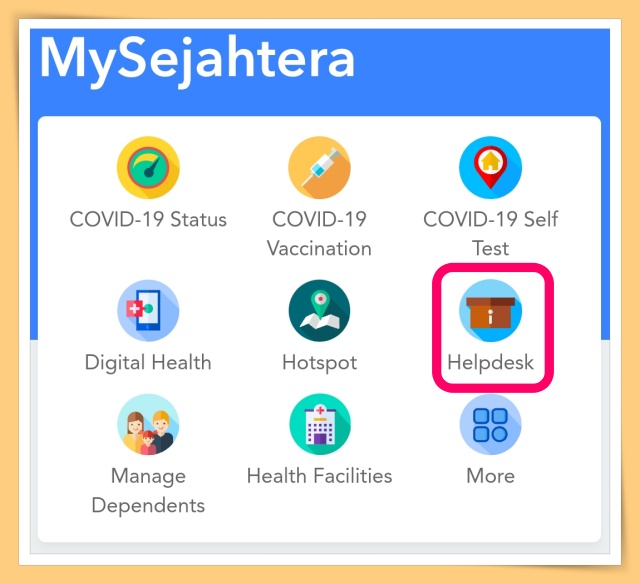Click the 'COVID-19 Vaccination' text label

pyautogui.click(x=319, y=233)
